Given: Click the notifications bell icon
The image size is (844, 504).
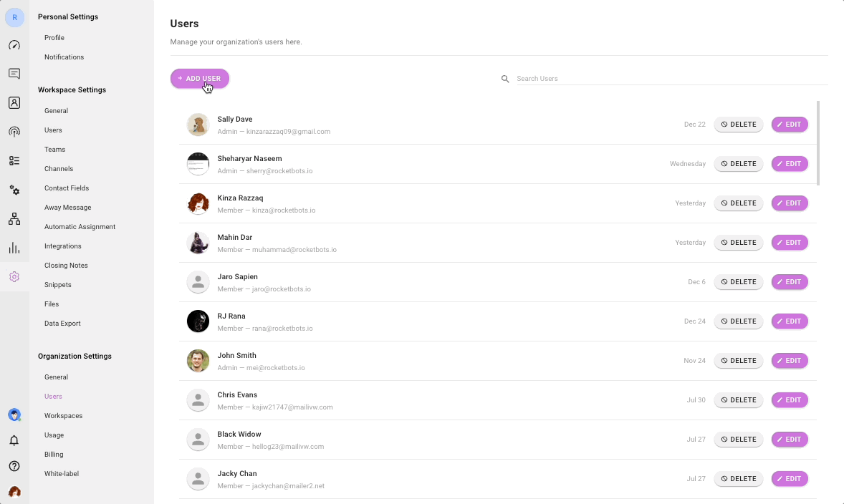Looking at the screenshot, I should (14, 440).
